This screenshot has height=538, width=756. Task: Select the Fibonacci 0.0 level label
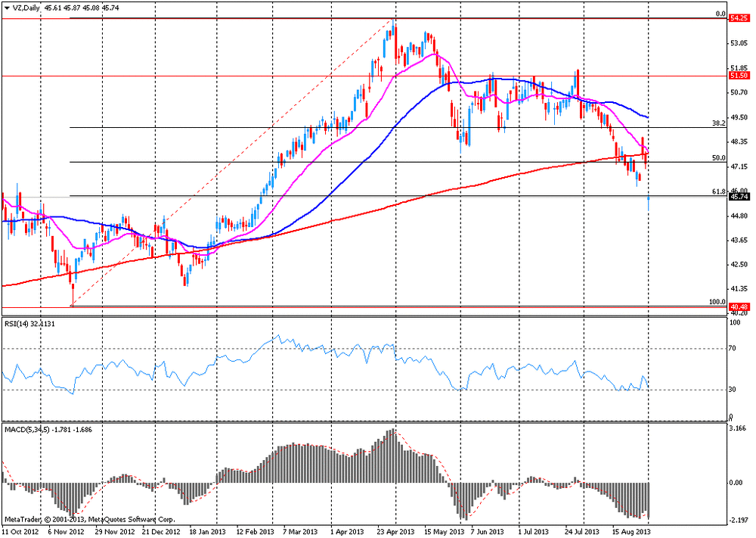(x=720, y=14)
